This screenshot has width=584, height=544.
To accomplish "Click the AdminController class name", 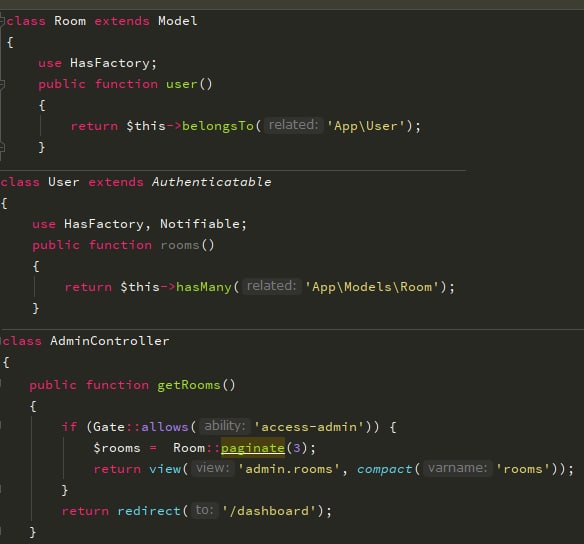I will 110,341.
